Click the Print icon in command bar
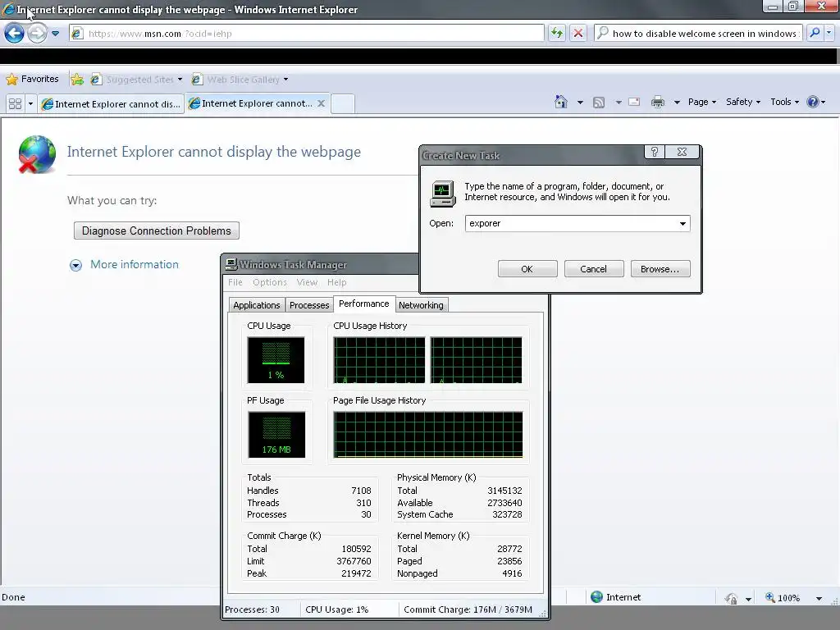 point(658,102)
